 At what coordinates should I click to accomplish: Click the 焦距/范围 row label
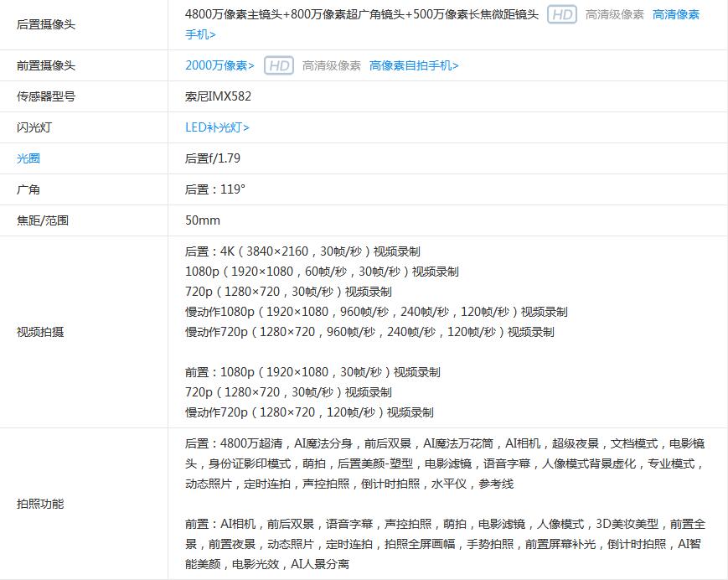click(x=43, y=220)
